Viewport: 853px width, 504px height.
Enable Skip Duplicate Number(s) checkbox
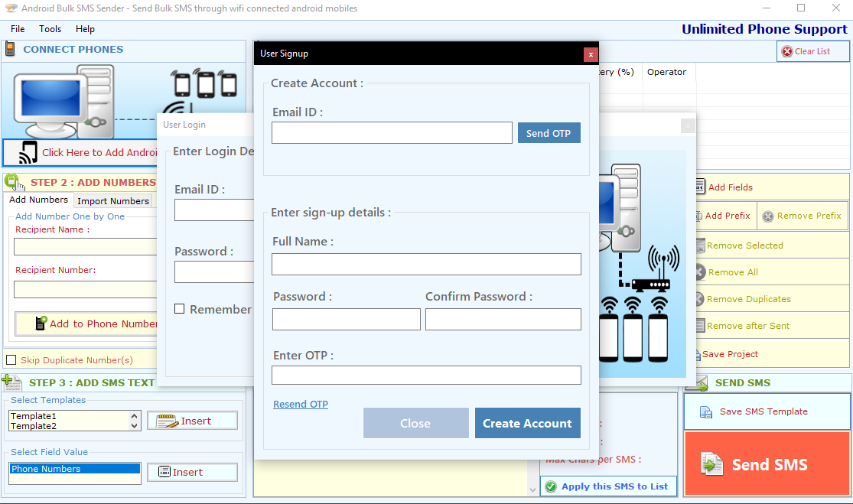(x=11, y=360)
